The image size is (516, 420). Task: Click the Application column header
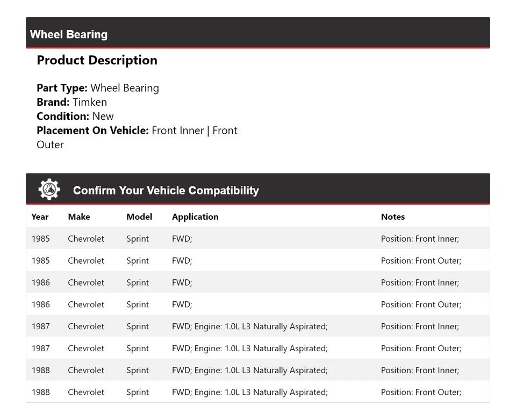[195, 217]
